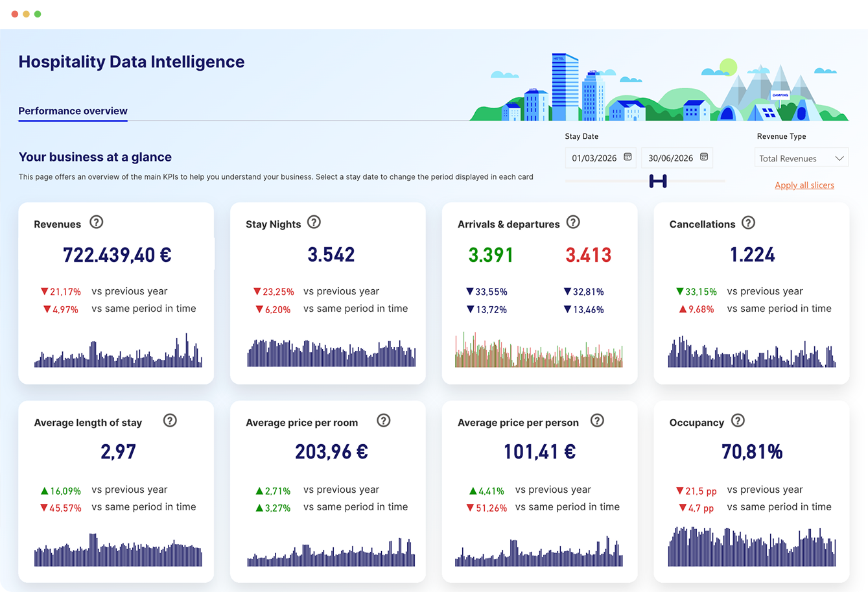Expand the Revenue Type dropdown

pos(801,158)
